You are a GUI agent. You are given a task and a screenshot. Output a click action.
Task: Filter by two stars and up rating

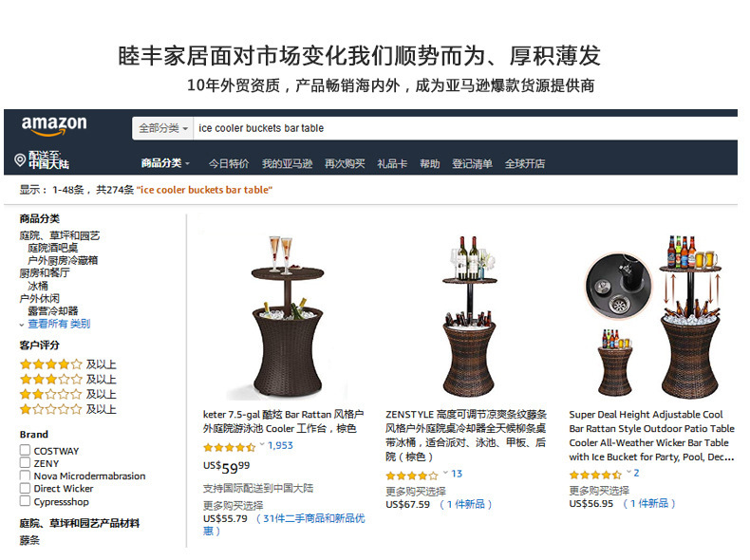(68, 395)
